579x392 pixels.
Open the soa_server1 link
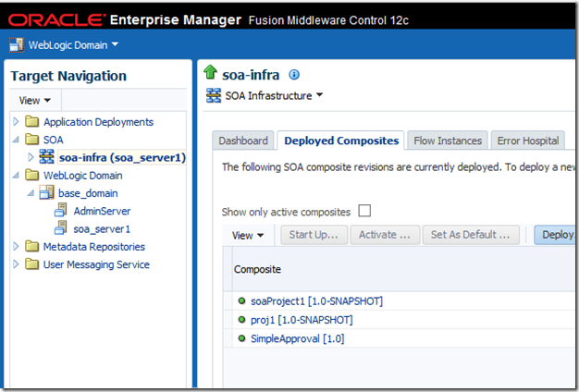(x=102, y=229)
